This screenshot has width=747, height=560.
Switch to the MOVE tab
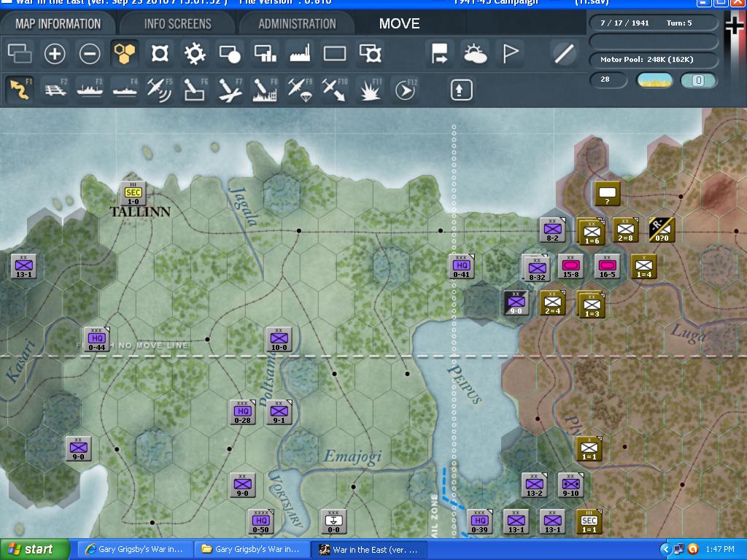399,23
